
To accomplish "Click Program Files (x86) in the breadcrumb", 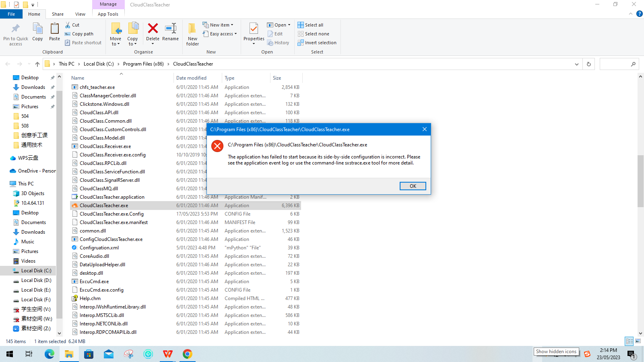I will point(143,64).
